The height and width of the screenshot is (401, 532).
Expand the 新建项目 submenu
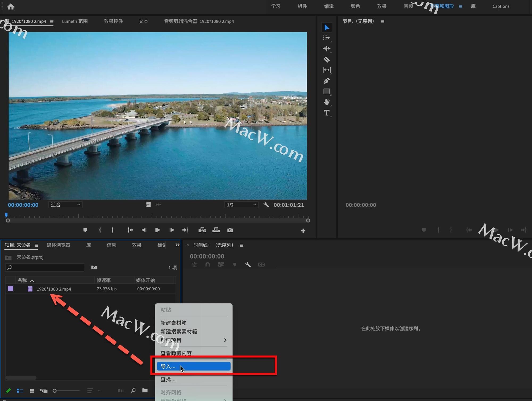pos(194,340)
